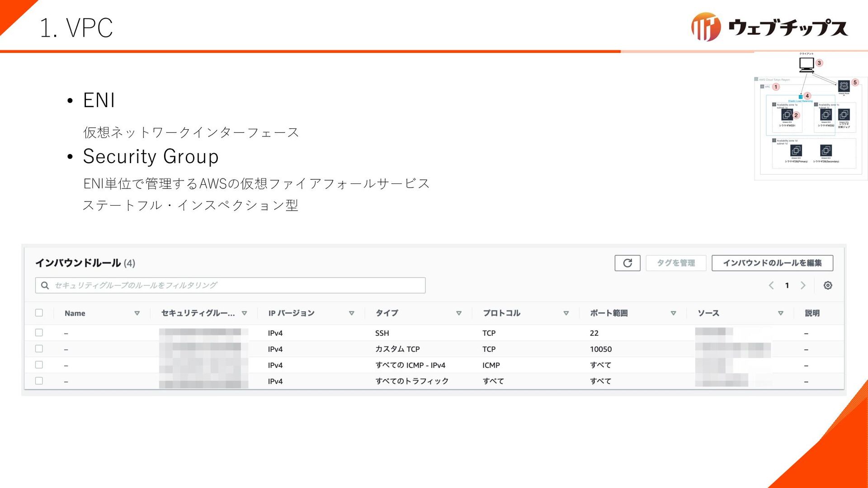The image size is (868, 488).
Task: Click the インバウンドルール (4) heading
Action: 85,263
